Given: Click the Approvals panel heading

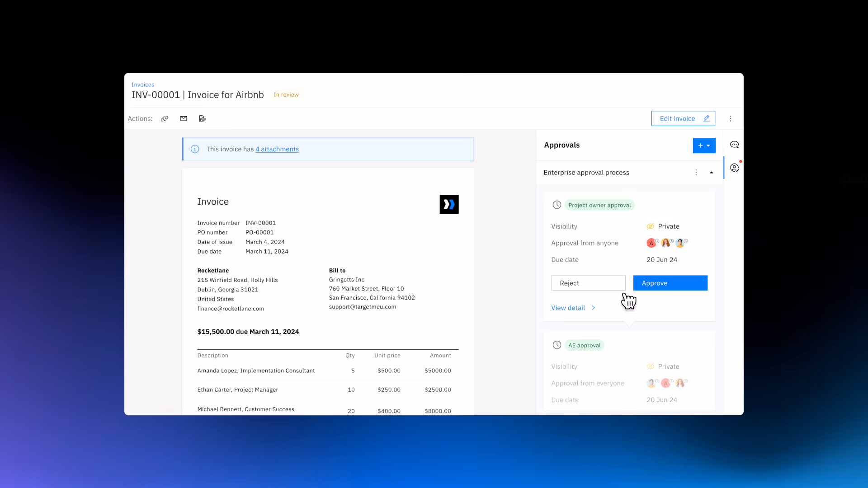Looking at the screenshot, I should click(561, 145).
